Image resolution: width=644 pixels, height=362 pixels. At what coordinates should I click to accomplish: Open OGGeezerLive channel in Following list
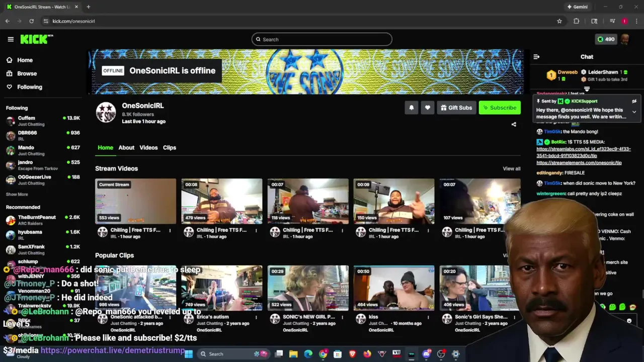pyautogui.click(x=43, y=179)
